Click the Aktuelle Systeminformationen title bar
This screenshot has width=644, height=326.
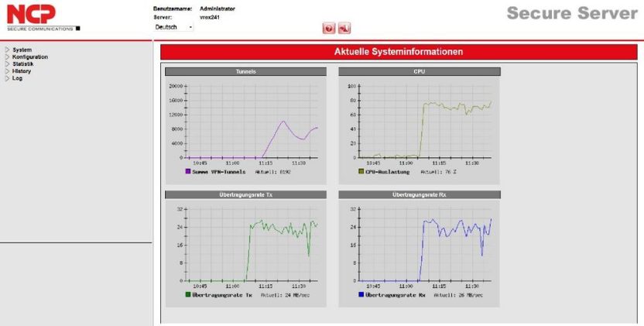[x=399, y=52]
